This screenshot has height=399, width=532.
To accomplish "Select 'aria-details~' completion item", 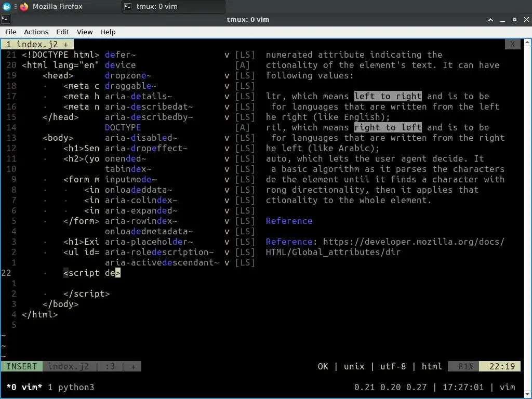I will (138, 96).
